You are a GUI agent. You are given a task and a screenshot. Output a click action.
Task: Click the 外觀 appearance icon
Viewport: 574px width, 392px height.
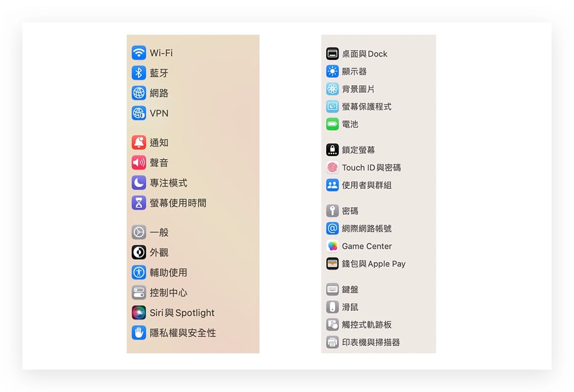click(x=139, y=253)
